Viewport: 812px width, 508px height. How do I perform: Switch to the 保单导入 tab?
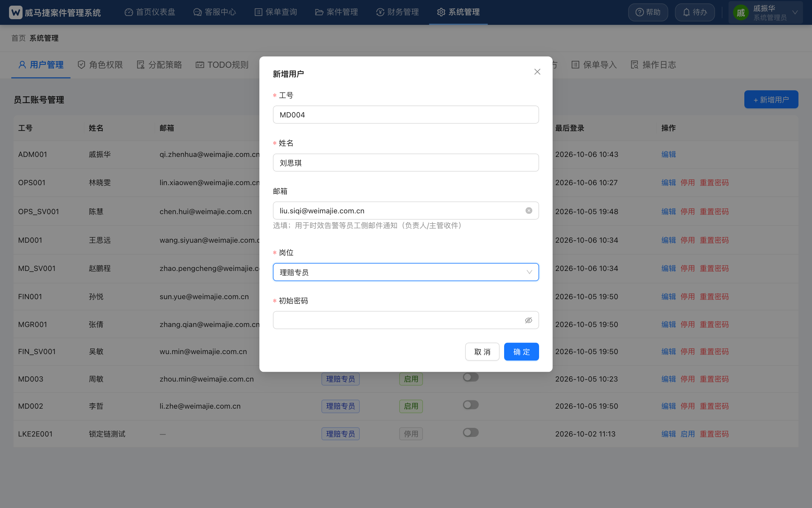594,65
